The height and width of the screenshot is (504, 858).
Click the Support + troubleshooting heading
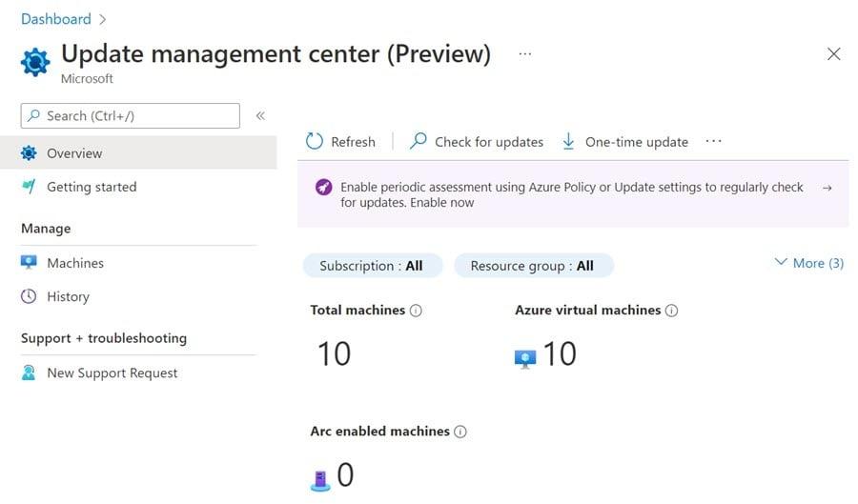(104, 338)
